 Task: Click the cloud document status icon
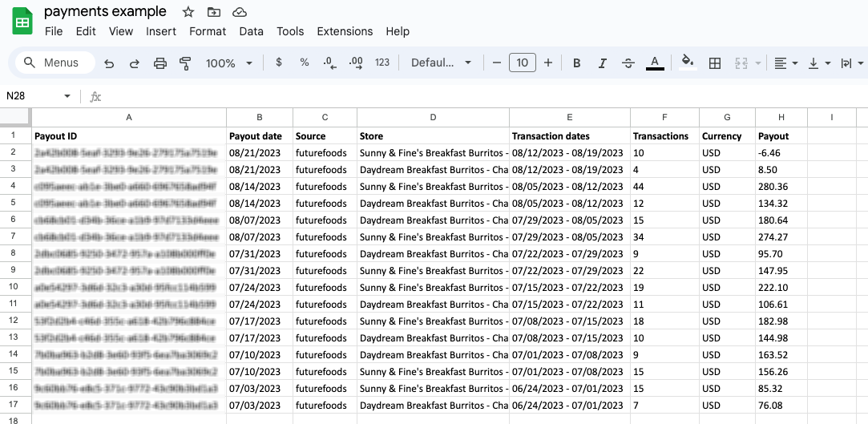[x=239, y=12]
